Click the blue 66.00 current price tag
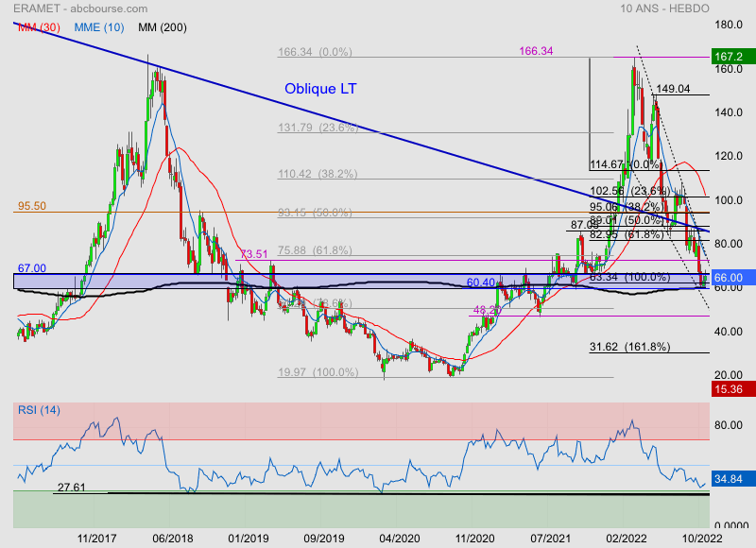 click(733, 278)
